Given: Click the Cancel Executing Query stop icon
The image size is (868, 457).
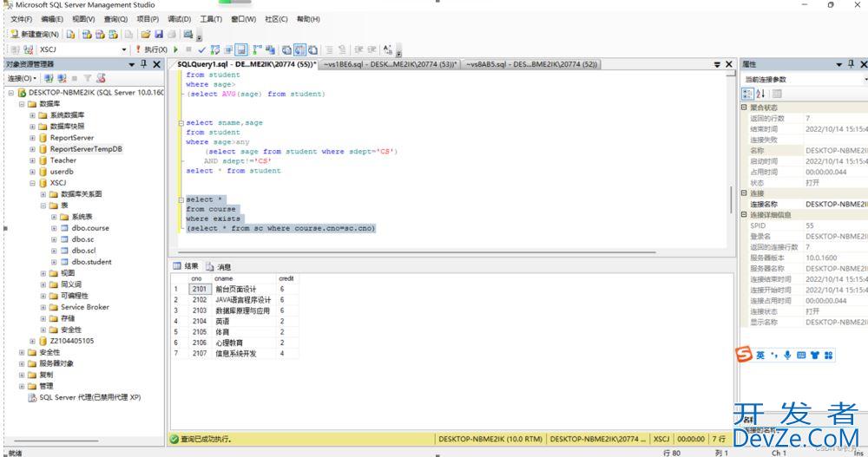Looking at the screenshot, I should tap(188, 49).
